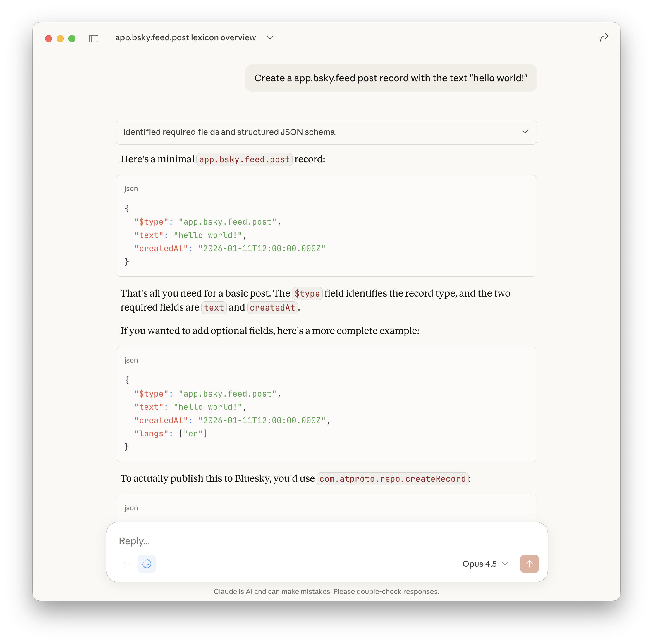Click the red close window button
Image resolution: width=653 pixels, height=644 pixels.
(49, 39)
